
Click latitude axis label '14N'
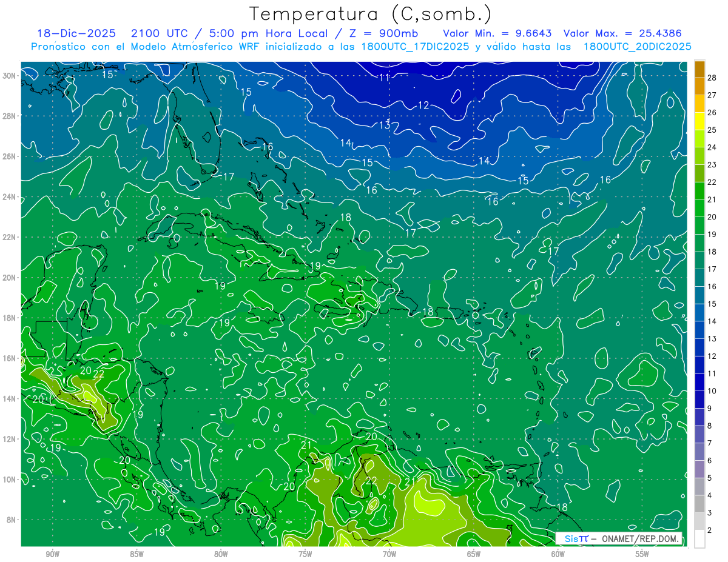click(x=9, y=399)
